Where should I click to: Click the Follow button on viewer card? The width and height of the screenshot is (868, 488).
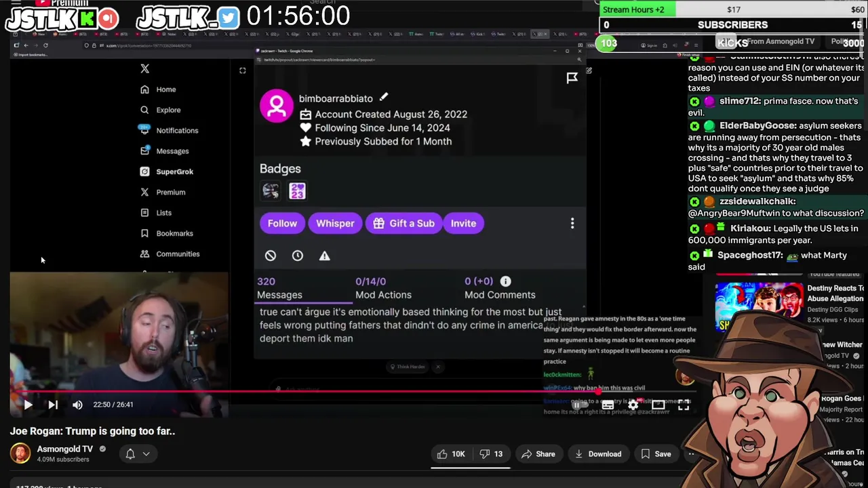[282, 223]
